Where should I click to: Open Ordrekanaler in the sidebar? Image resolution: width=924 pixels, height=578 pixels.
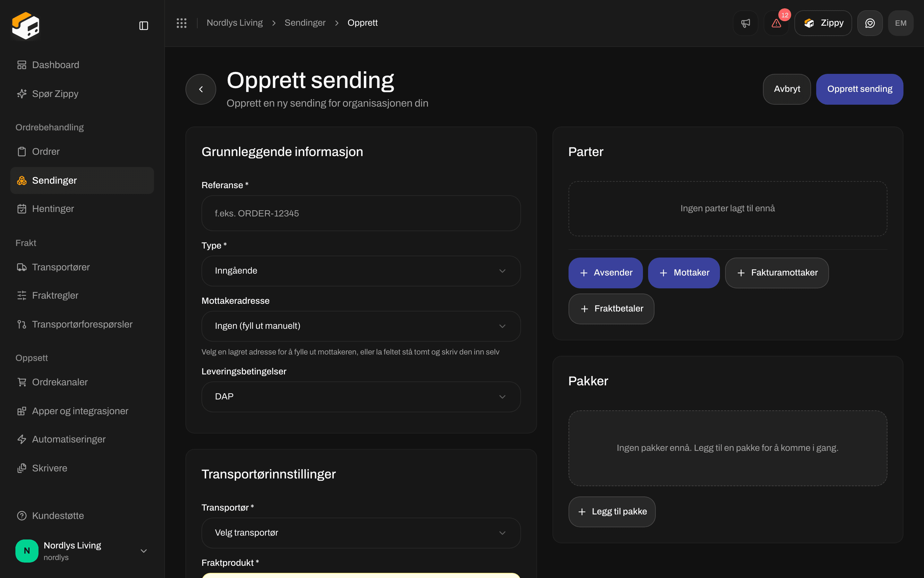(82, 382)
